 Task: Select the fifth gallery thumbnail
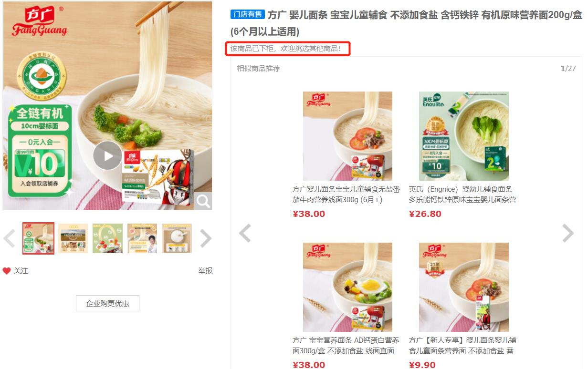coord(177,238)
